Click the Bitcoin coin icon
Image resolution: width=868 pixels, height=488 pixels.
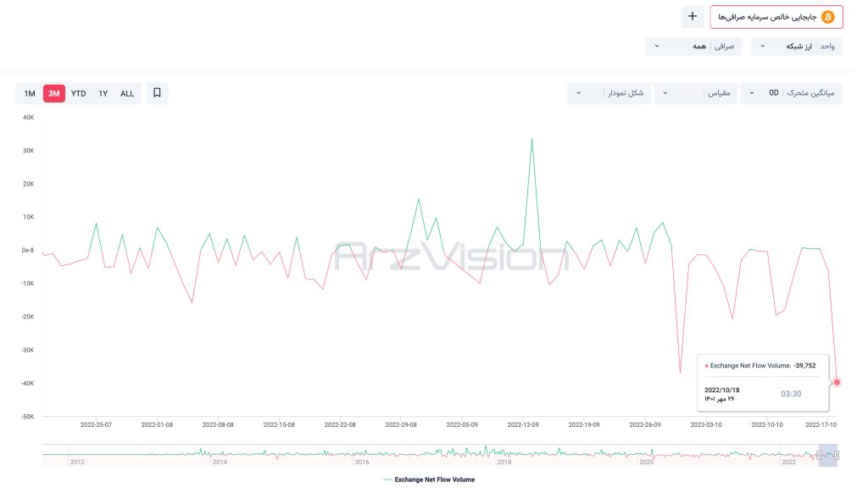point(828,17)
